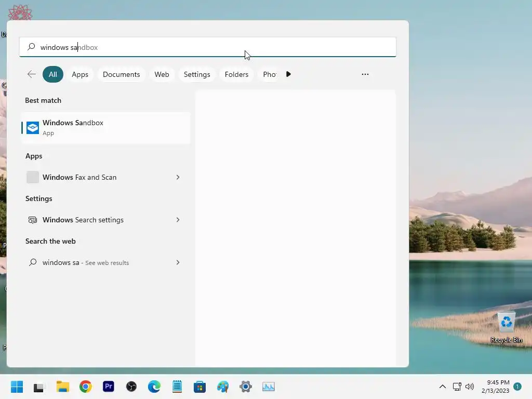The width and height of the screenshot is (532, 399).
Task: Expand Windows Search settings chevron
Action: click(178, 220)
